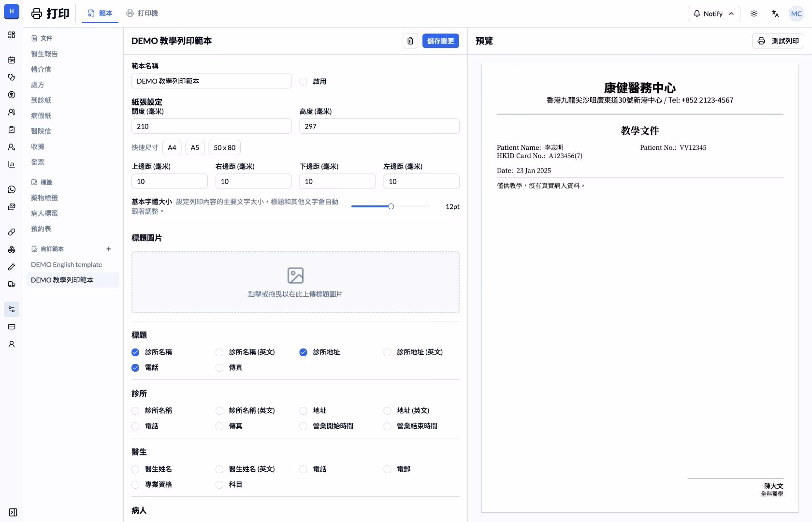Open the pill medication icon
Viewport: 812px width, 522px height.
12,232
